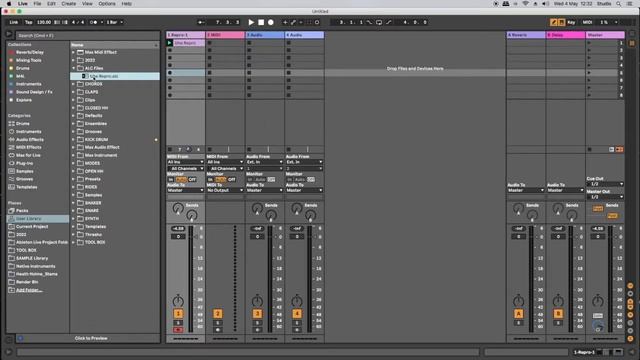Toggle Return A Activator button

pyautogui.click(x=518, y=313)
